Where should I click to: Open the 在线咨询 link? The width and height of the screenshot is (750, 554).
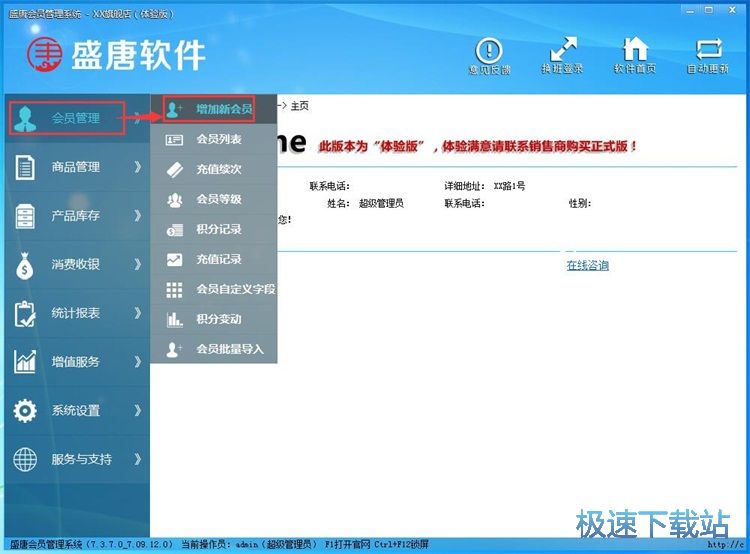587,266
